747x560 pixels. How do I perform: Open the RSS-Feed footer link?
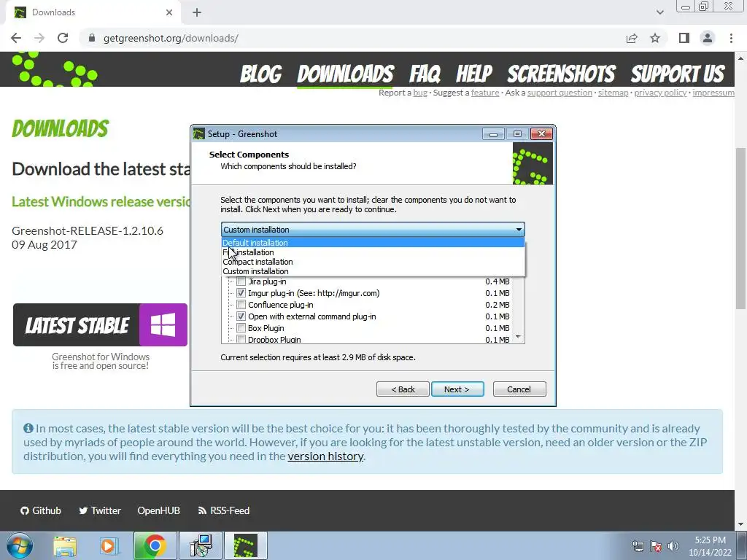click(223, 510)
